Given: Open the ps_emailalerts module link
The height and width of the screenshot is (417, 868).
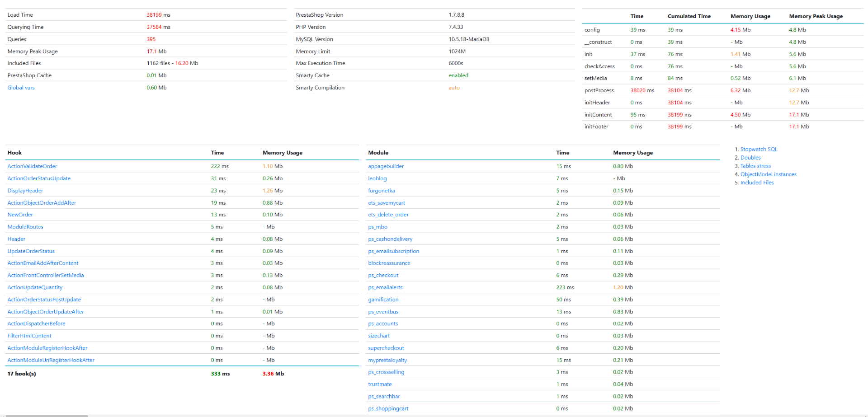Looking at the screenshot, I should 385,287.
